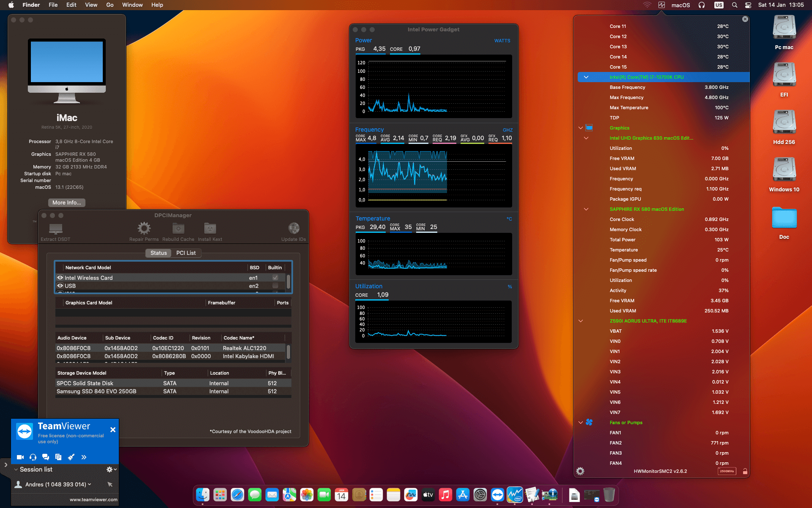Click US input source in menu bar
Image resolution: width=812 pixels, height=508 pixels.
click(x=719, y=5)
